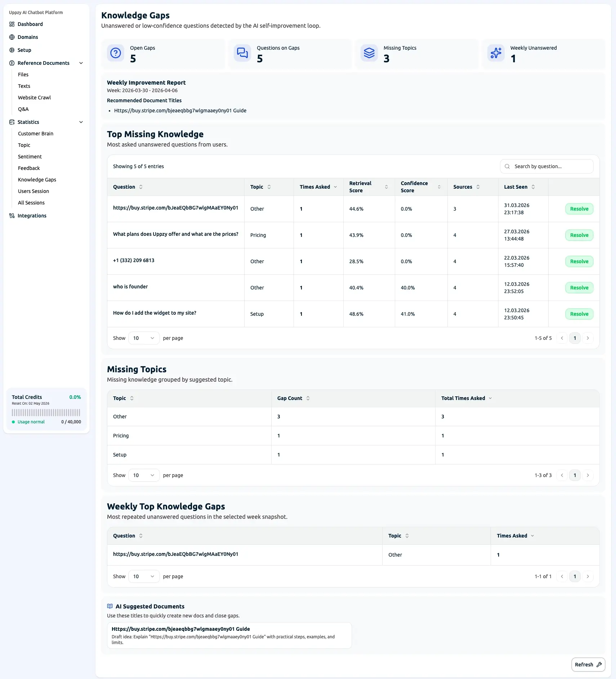
Task: Click the Integrations icon in sidebar
Action: tap(12, 216)
